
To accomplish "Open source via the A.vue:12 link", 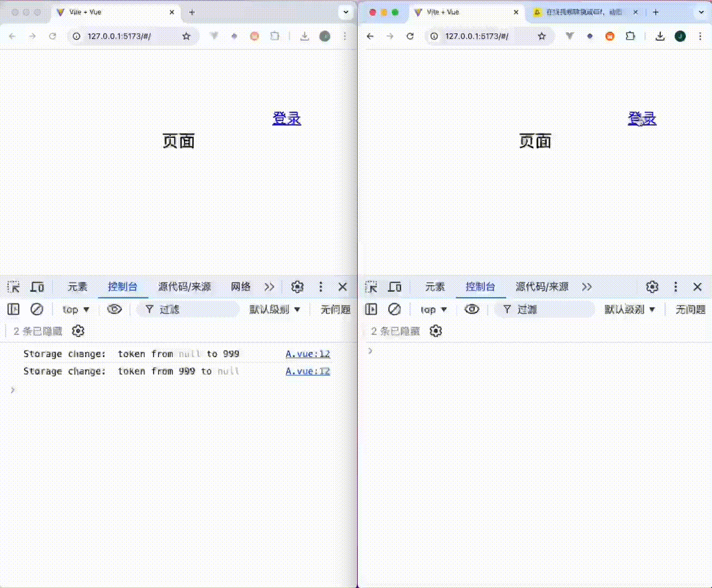I will [x=308, y=354].
